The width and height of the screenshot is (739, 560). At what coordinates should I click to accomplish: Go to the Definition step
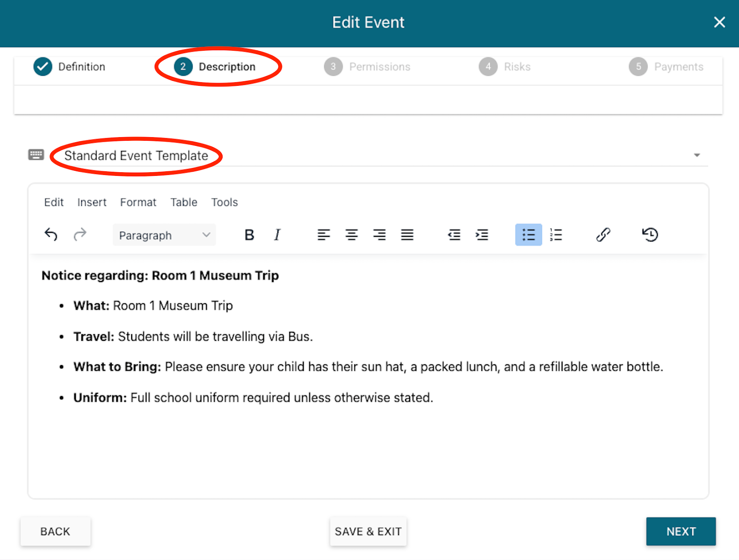tap(70, 67)
